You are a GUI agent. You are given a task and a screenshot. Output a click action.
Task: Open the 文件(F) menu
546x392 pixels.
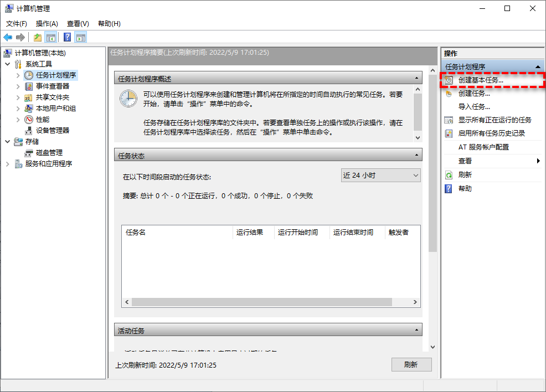(x=17, y=24)
